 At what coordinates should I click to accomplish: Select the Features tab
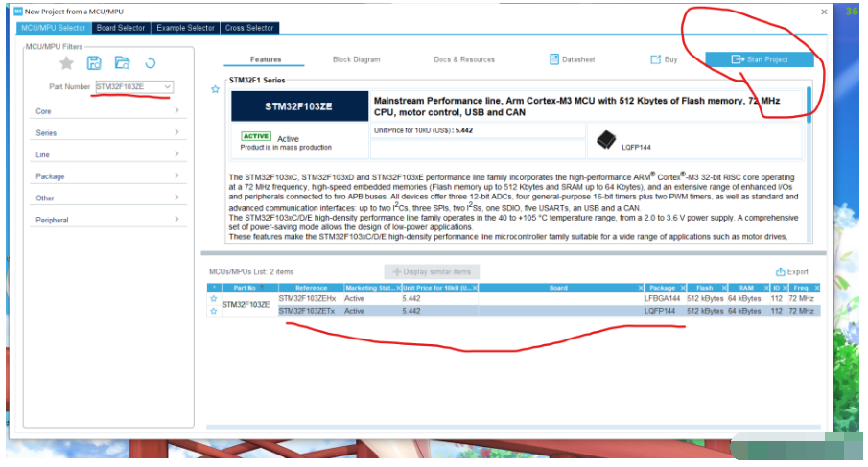(x=266, y=59)
